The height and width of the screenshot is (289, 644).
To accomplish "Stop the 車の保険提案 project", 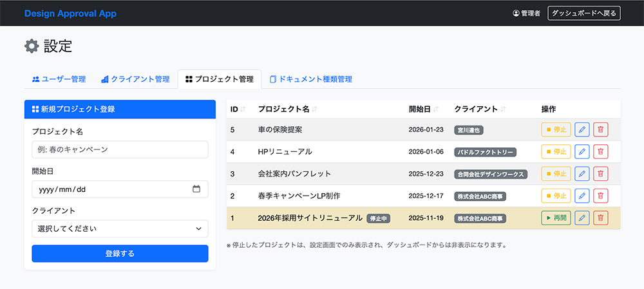I will pos(556,130).
